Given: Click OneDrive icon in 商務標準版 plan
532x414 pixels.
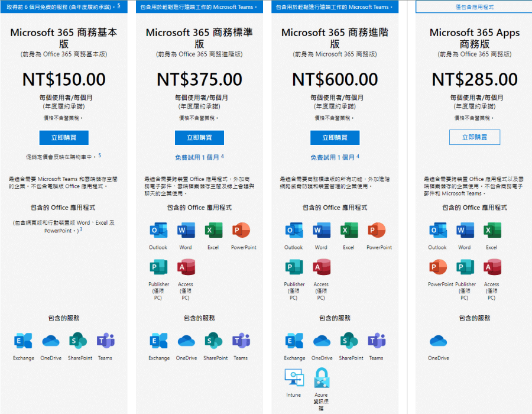Looking at the screenshot, I should coord(186,341).
